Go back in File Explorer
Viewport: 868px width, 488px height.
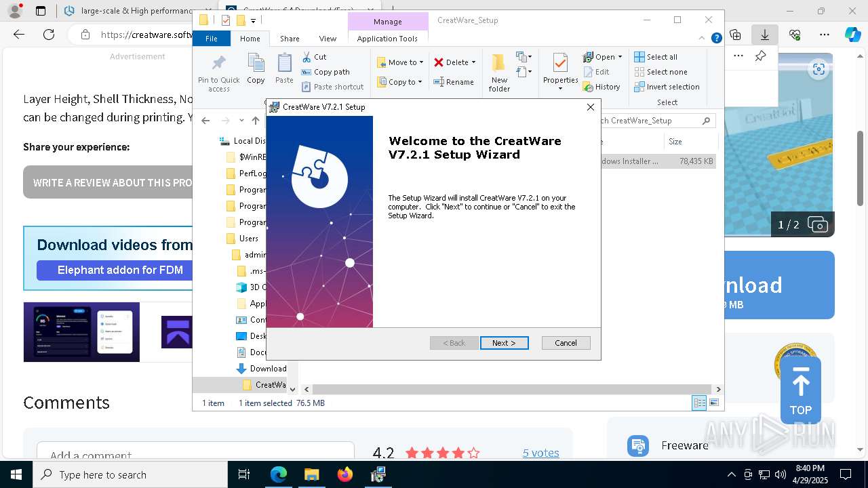pyautogui.click(x=205, y=121)
